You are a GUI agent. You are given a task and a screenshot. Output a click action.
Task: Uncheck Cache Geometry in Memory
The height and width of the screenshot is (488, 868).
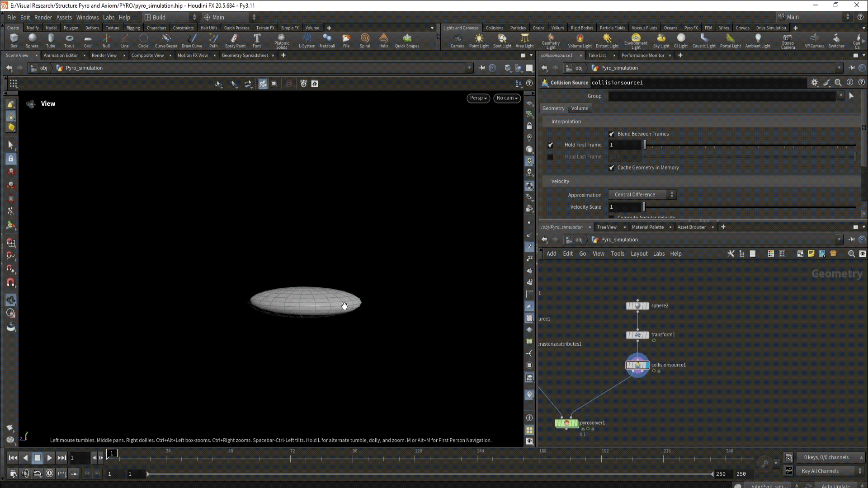click(612, 168)
